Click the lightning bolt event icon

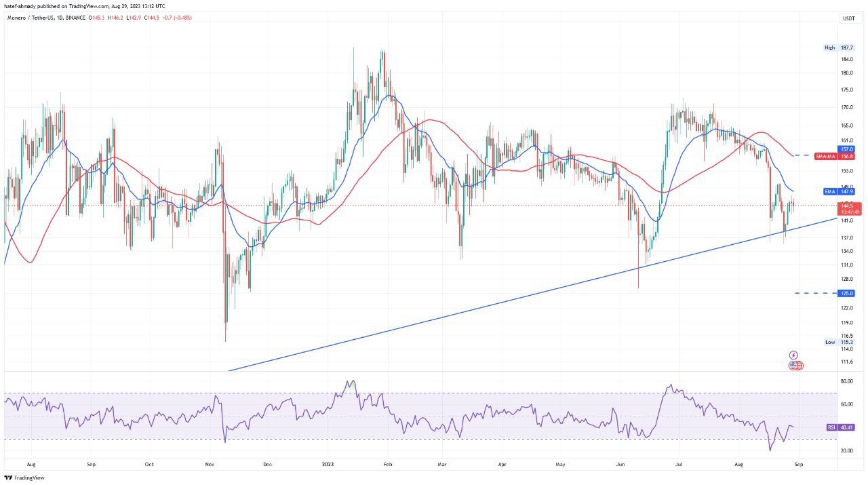point(794,355)
